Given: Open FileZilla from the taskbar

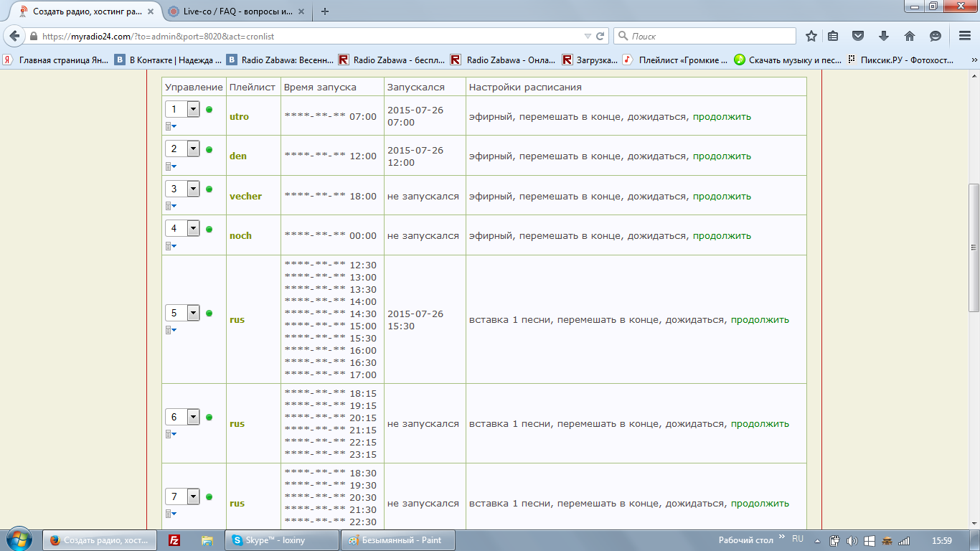Looking at the screenshot, I should click(x=174, y=540).
